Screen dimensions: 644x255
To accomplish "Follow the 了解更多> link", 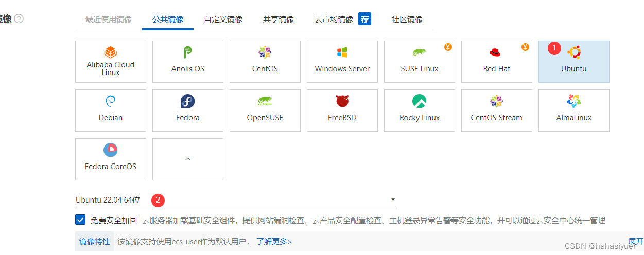I will click(274, 242).
